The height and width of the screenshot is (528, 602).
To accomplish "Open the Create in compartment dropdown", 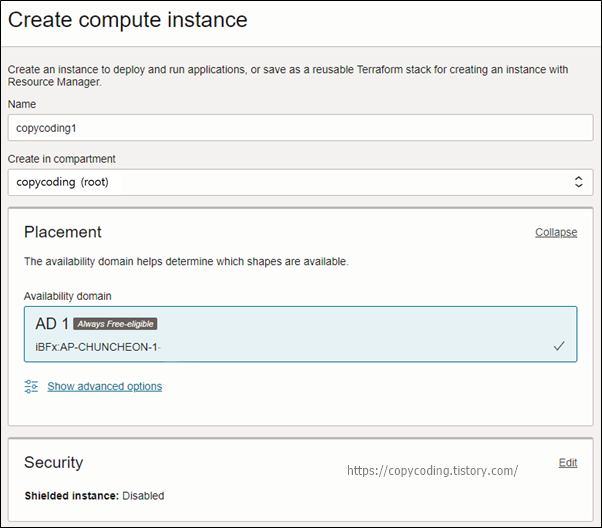I will 300,182.
